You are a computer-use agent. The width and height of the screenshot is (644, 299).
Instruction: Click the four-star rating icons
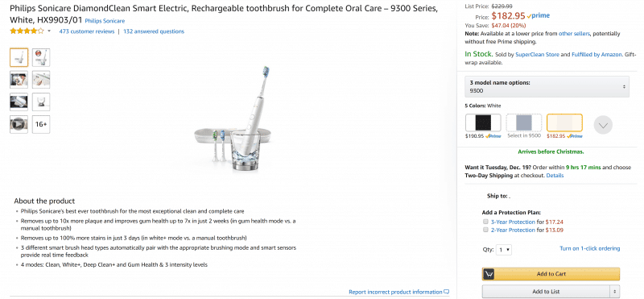pos(27,31)
